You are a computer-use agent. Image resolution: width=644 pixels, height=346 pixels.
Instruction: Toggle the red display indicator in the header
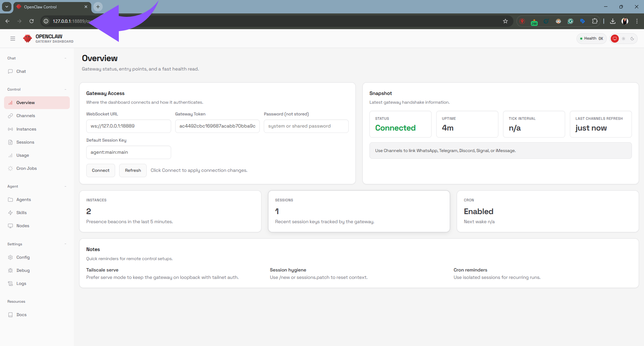[x=614, y=38]
